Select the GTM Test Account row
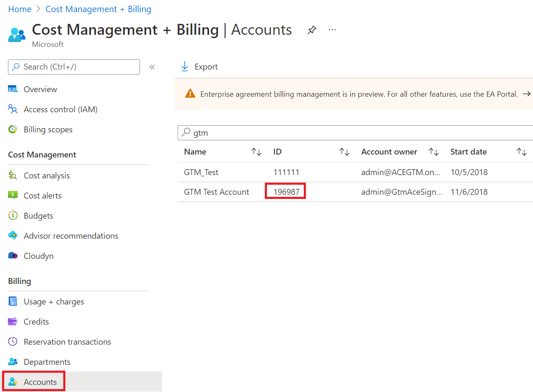Screen dimensions: 533x392 click(217, 192)
